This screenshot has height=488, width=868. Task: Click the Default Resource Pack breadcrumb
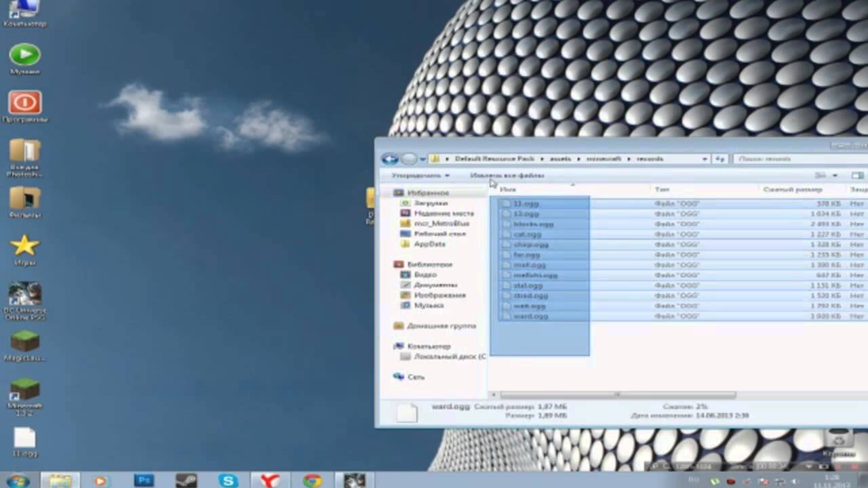click(x=494, y=159)
